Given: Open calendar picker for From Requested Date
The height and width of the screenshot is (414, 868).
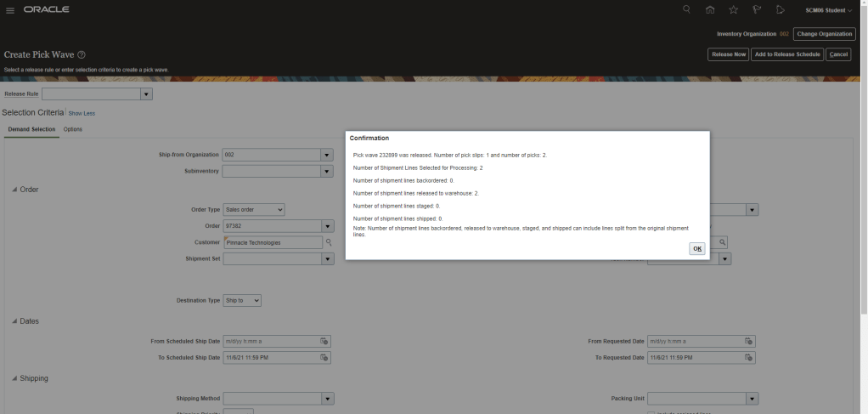Looking at the screenshot, I should pyautogui.click(x=748, y=341).
